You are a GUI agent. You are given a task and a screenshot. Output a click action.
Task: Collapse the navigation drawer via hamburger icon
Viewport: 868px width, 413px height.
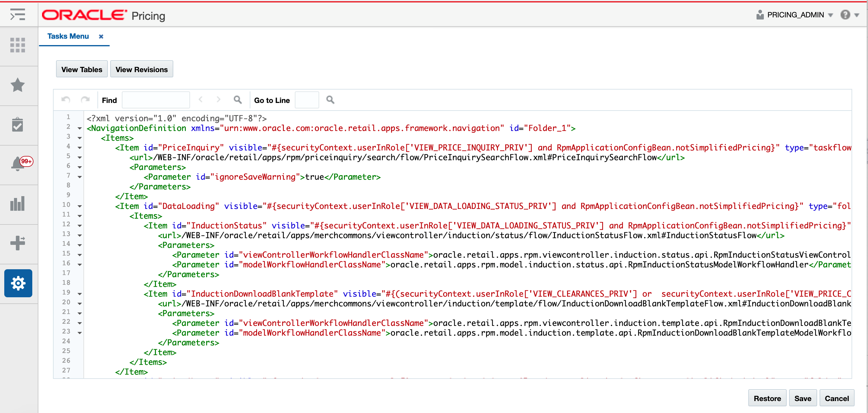(x=18, y=15)
